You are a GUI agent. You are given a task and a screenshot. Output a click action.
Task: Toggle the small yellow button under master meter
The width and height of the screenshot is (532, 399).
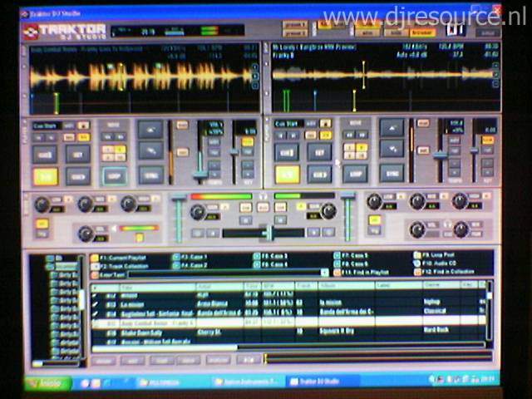(x=139, y=238)
